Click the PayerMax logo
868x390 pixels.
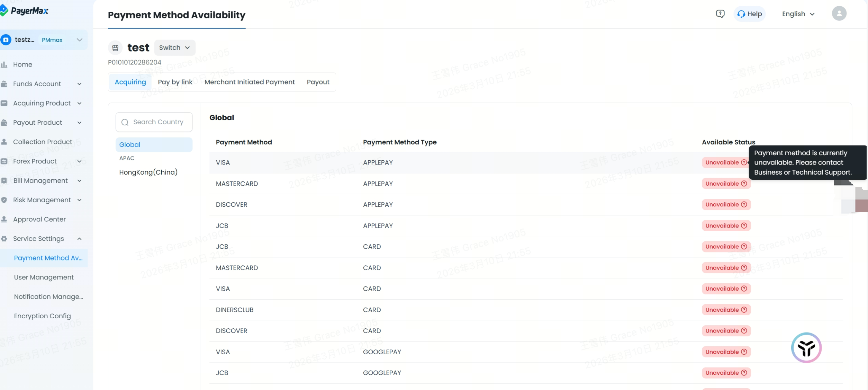(x=24, y=11)
